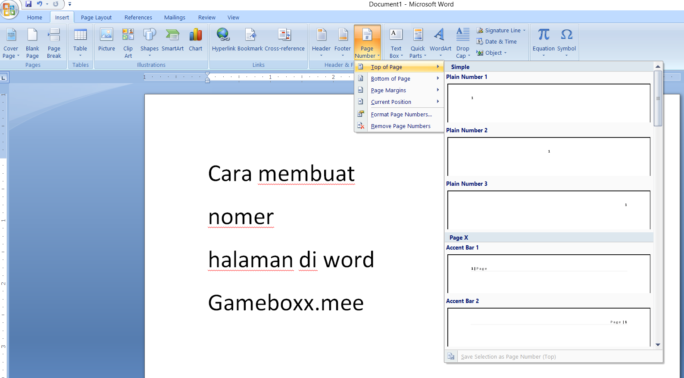Image resolution: width=684 pixels, height=378 pixels.
Task: Insert WordArt text
Action: pyautogui.click(x=440, y=43)
